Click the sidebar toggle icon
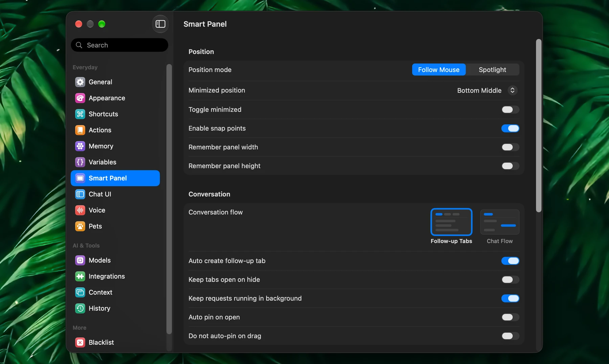609x364 pixels. [160, 24]
